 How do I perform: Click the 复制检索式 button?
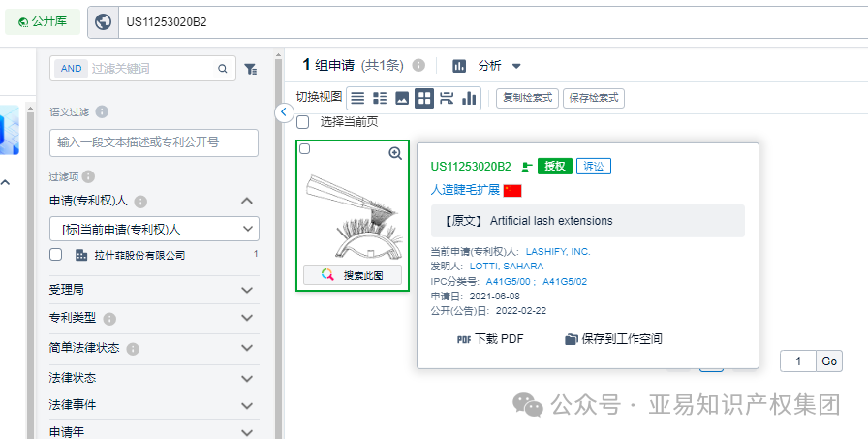pos(528,98)
